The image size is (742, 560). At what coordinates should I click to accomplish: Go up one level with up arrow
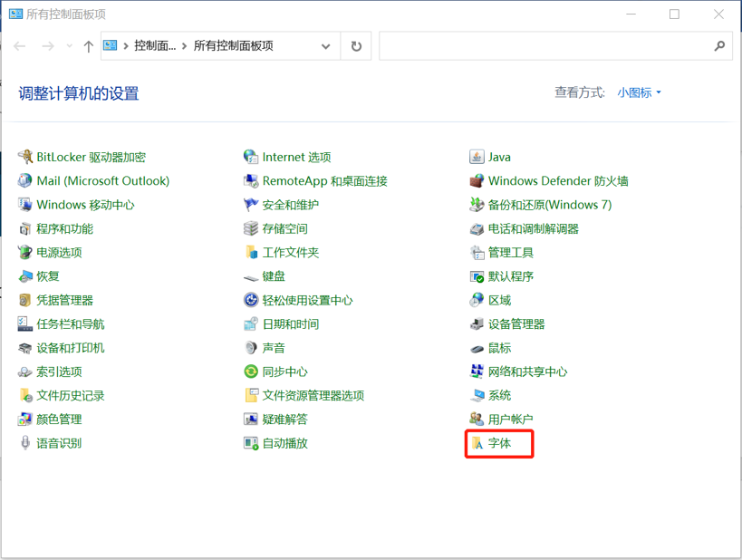point(89,46)
